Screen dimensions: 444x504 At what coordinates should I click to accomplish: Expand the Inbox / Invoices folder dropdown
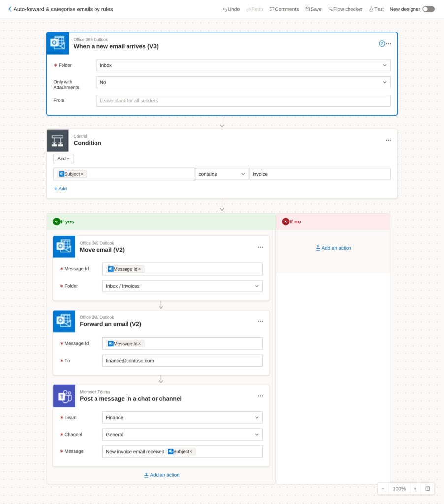click(182, 286)
